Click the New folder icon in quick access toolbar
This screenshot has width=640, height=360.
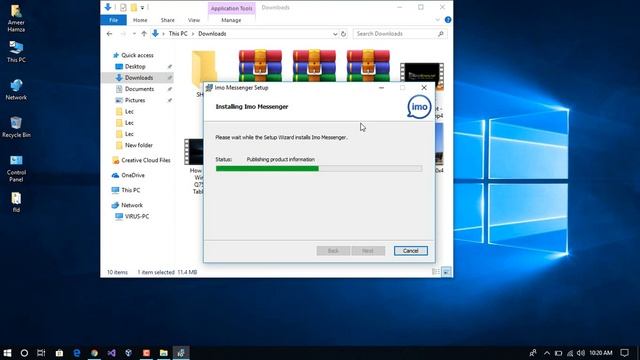click(133, 7)
